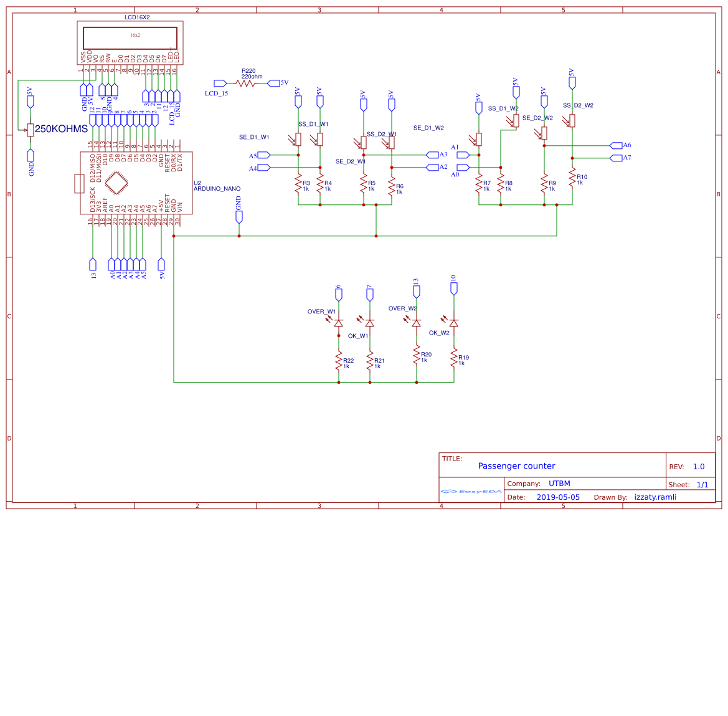
Task: Click the pin 13 flag above OVER_W2
Action: click(417, 292)
